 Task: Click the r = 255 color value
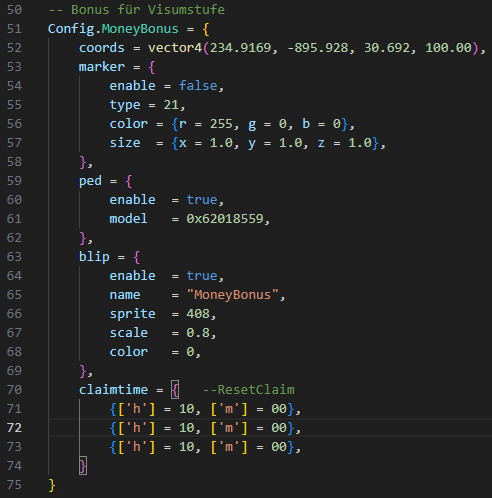pyautogui.click(x=206, y=124)
